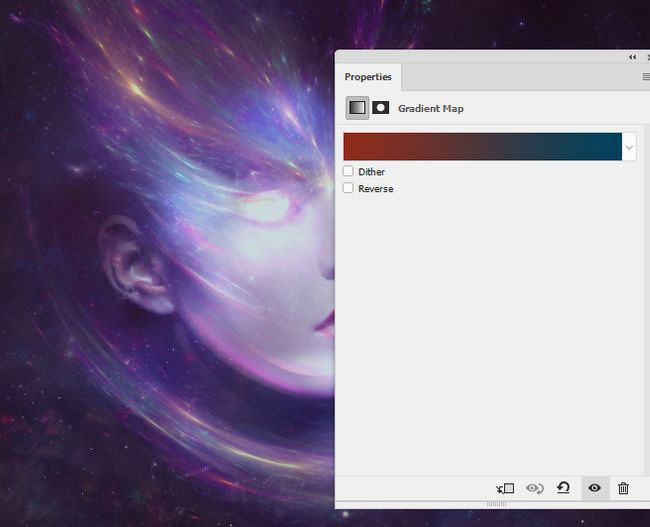Open the Properties panel menu
The width and height of the screenshot is (650, 527).
click(646, 77)
